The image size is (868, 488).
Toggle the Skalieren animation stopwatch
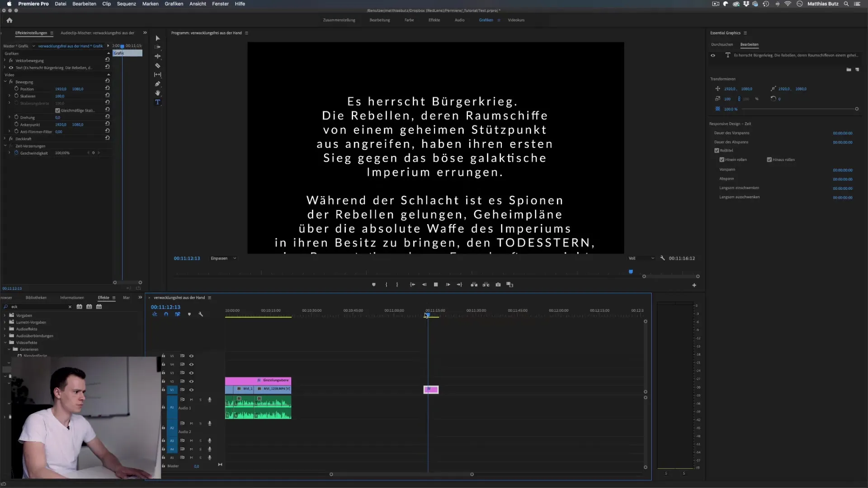(x=16, y=96)
